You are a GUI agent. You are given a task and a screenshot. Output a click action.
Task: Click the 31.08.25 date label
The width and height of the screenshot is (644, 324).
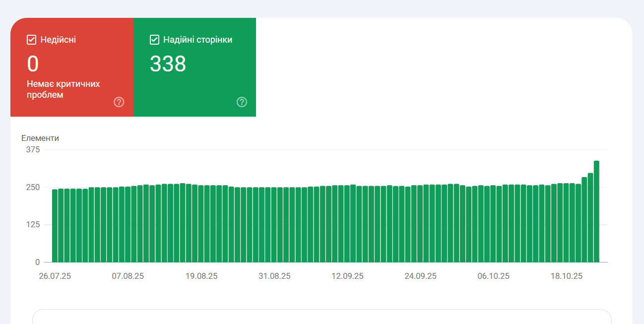coord(274,276)
